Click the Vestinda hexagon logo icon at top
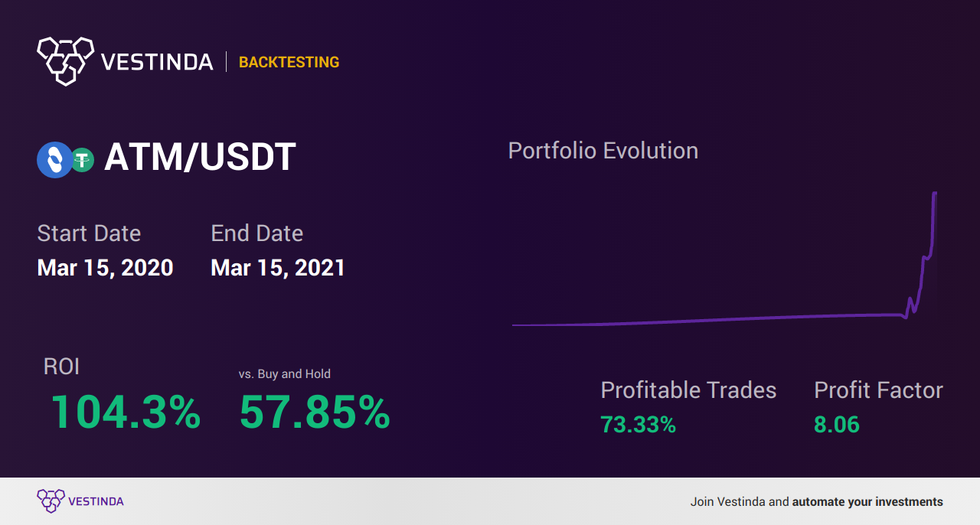 coord(65,60)
